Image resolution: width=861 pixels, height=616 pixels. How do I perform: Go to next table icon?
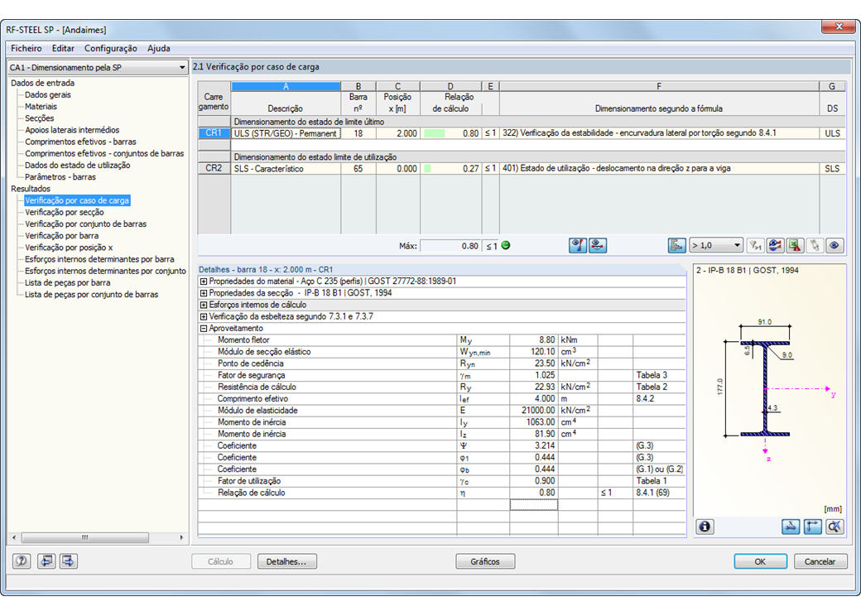[69, 561]
